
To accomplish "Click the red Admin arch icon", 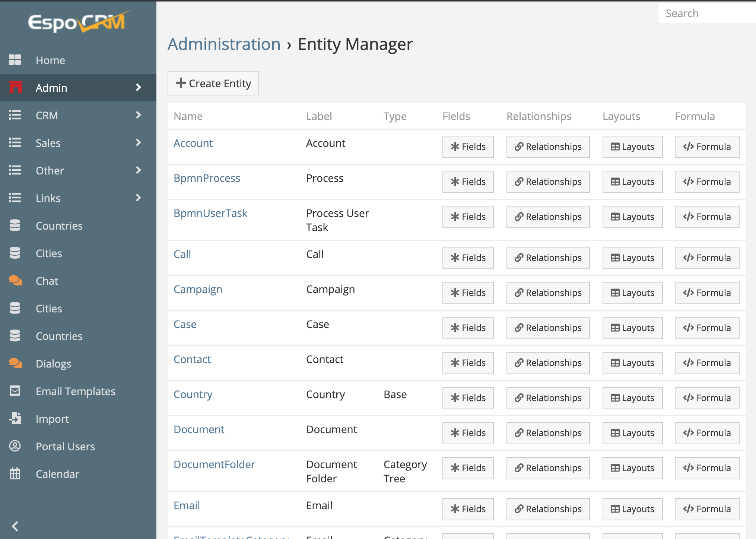I will click(15, 88).
